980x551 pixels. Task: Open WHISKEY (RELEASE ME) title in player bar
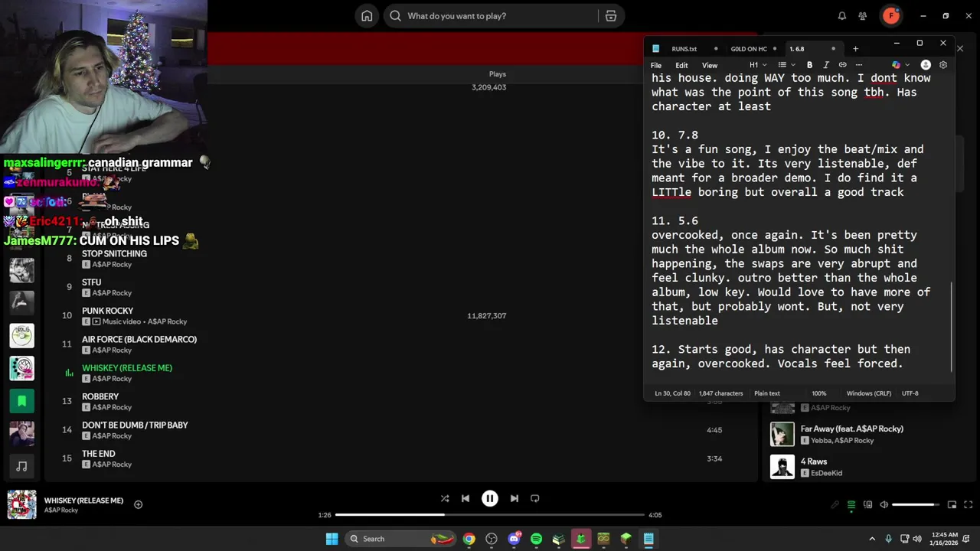[83, 500]
